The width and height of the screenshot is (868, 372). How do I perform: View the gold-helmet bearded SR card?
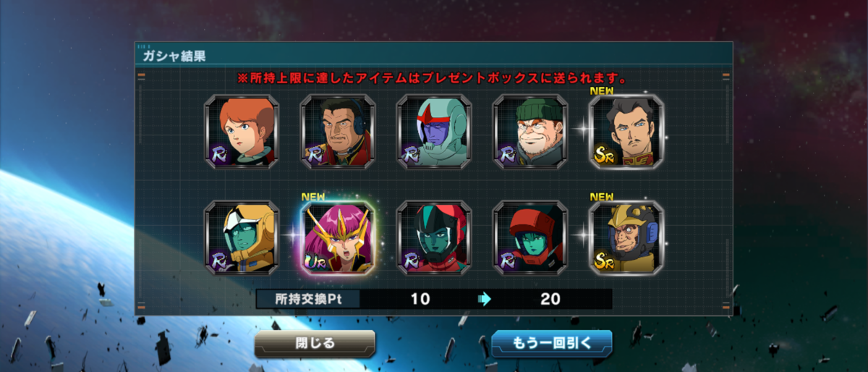pyautogui.click(x=626, y=237)
